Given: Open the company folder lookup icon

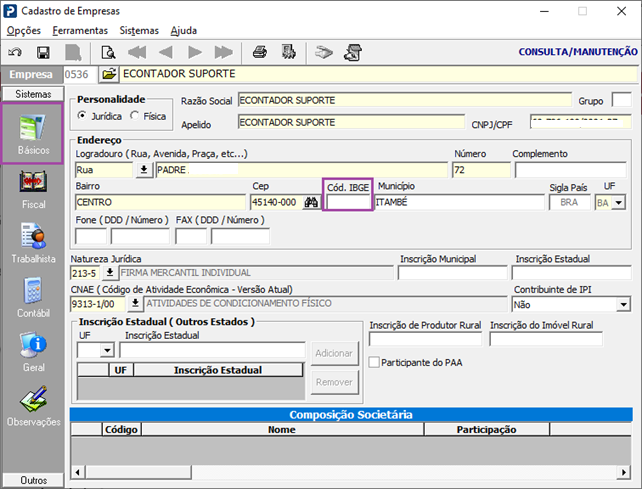Looking at the screenshot, I should point(108,74).
